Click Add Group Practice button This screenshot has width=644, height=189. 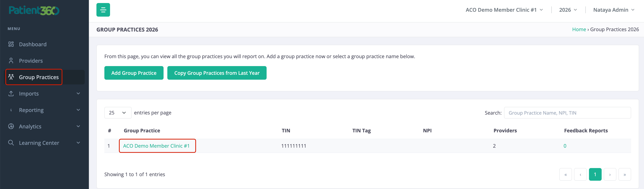coord(134,73)
